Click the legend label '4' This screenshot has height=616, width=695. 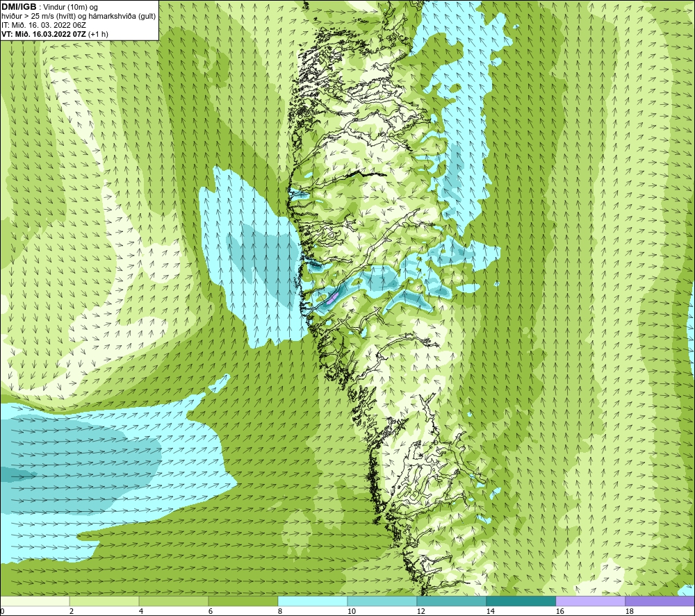(141, 611)
